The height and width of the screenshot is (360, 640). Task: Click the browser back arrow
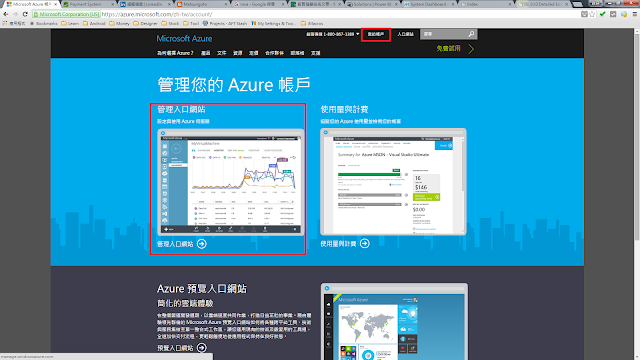click(6, 14)
